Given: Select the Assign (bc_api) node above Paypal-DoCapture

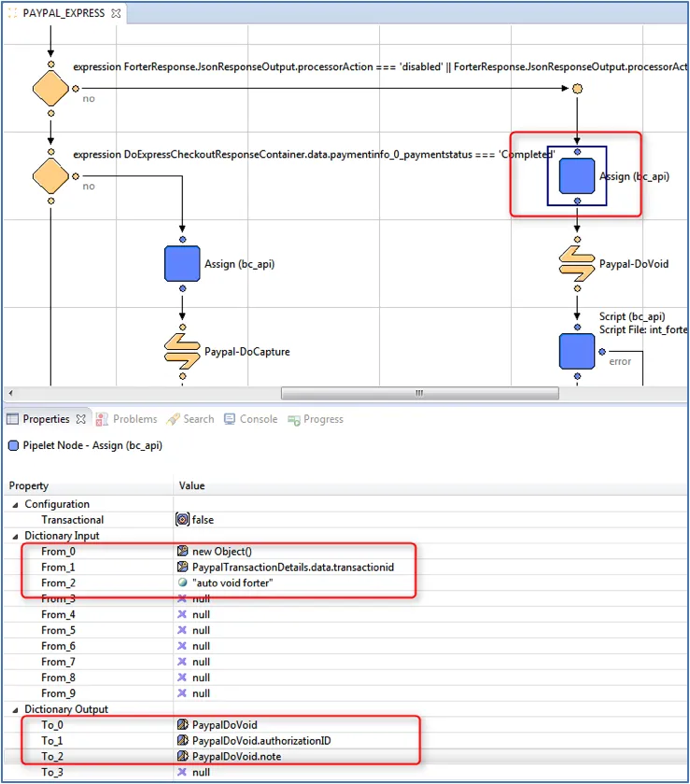Looking at the screenshot, I should click(x=182, y=263).
